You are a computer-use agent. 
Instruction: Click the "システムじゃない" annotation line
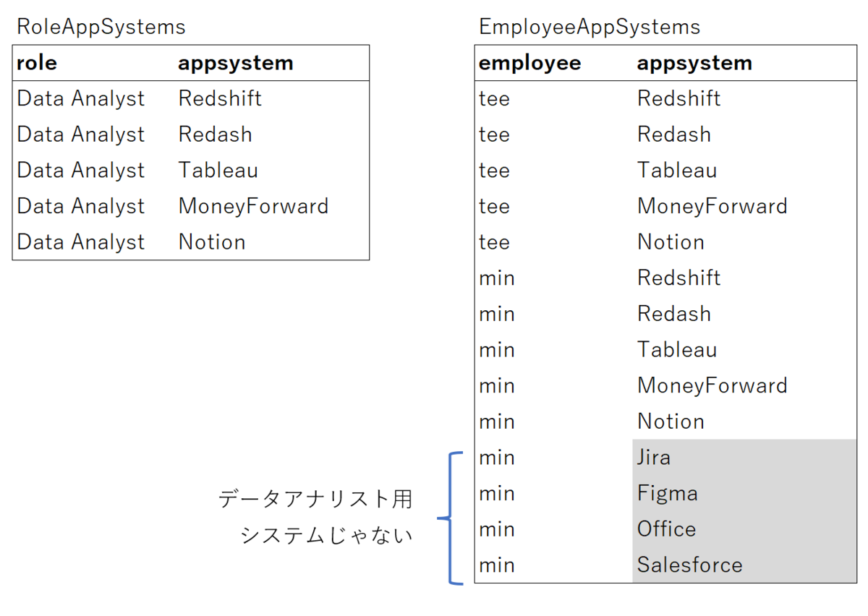click(x=325, y=536)
